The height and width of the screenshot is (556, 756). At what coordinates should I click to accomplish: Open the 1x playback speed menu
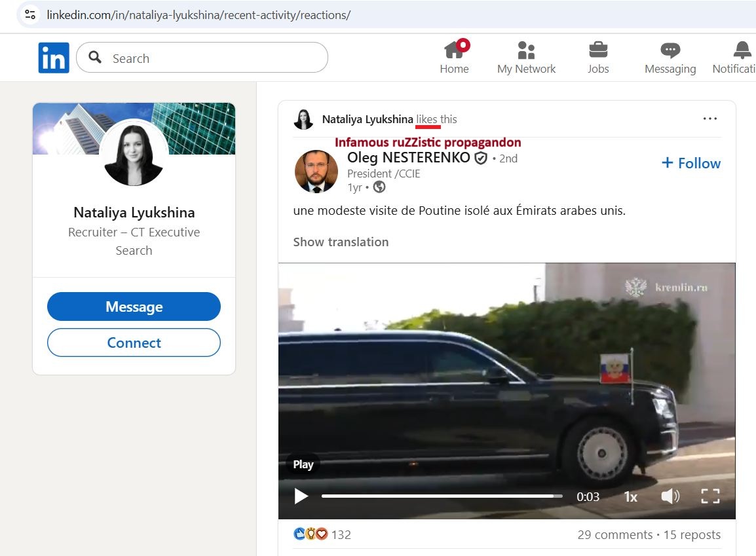[630, 497]
